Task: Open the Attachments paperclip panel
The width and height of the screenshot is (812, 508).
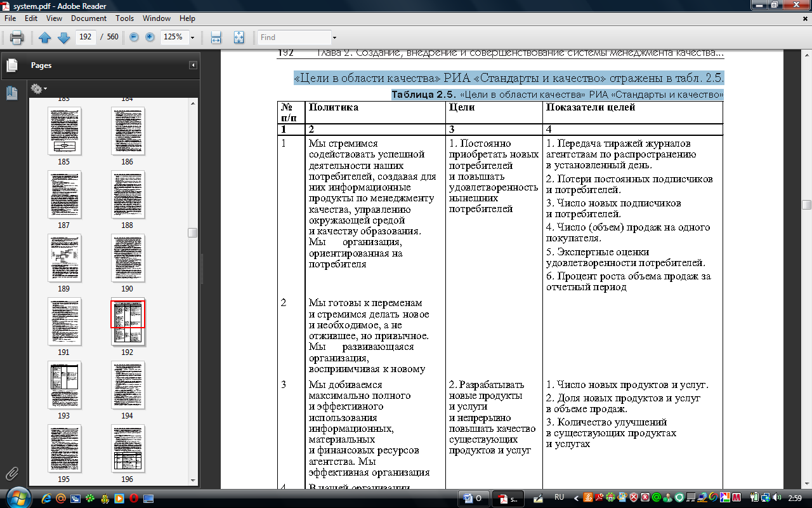Action: click(x=11, y=474)
